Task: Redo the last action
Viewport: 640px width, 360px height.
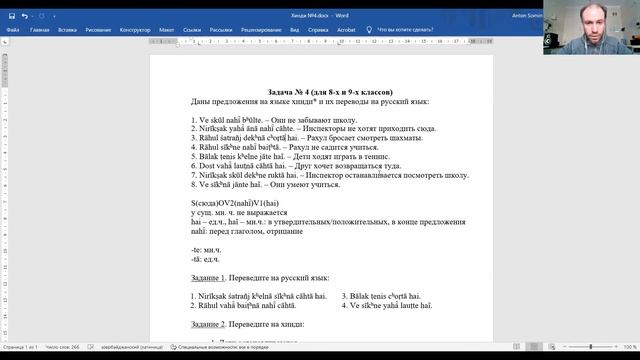Action: [x=42, y=16]
